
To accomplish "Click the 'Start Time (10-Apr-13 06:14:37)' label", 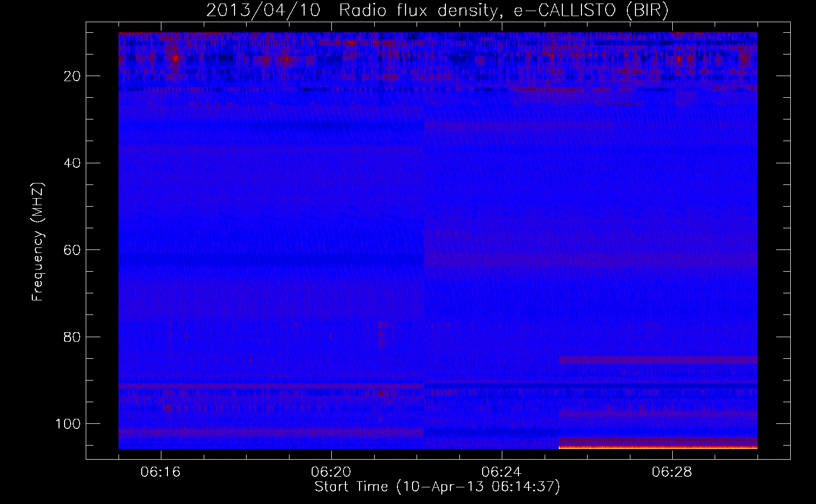I will pos(437,487).
